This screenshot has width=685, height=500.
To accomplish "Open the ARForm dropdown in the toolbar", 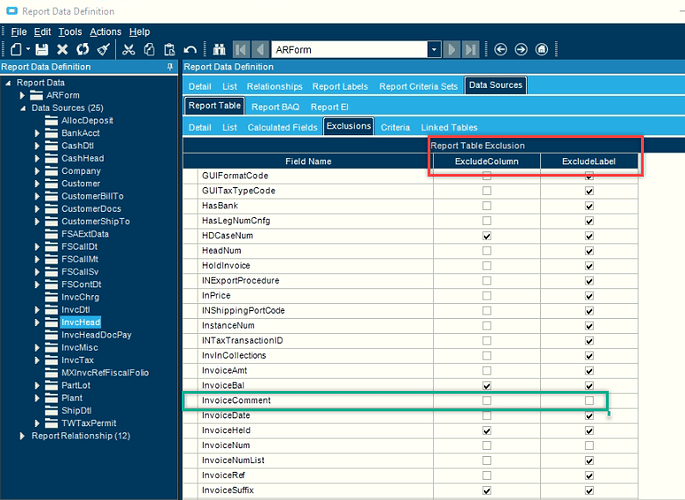I will point(434,49).
